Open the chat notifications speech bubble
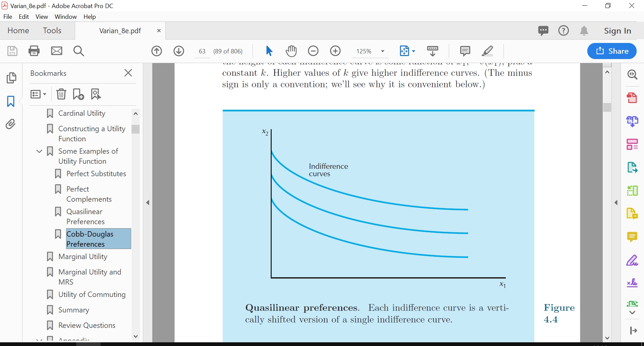This screenshot has width=644, height=346. pos(543,31)
